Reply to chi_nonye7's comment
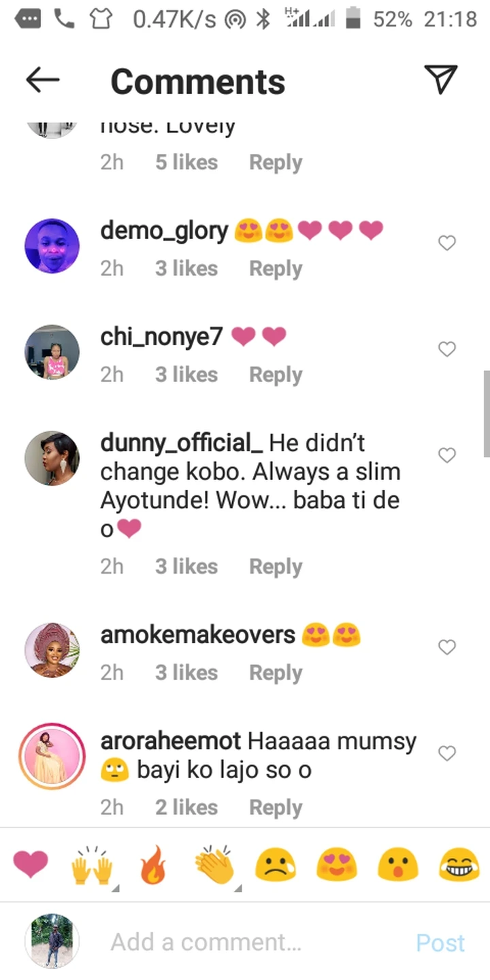Image resolution: width=490 pixels, height=980 pixels. [276, 375]
